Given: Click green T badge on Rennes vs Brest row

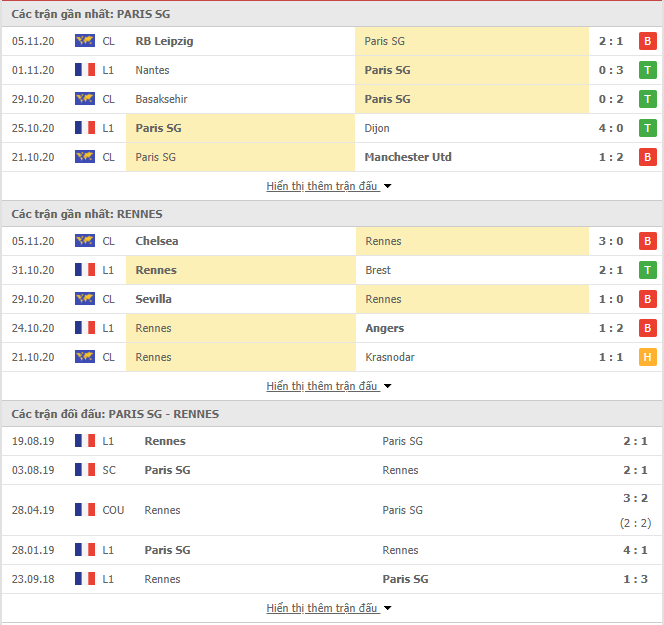Looking at the screenshot, I should click(x=647, y=270).
